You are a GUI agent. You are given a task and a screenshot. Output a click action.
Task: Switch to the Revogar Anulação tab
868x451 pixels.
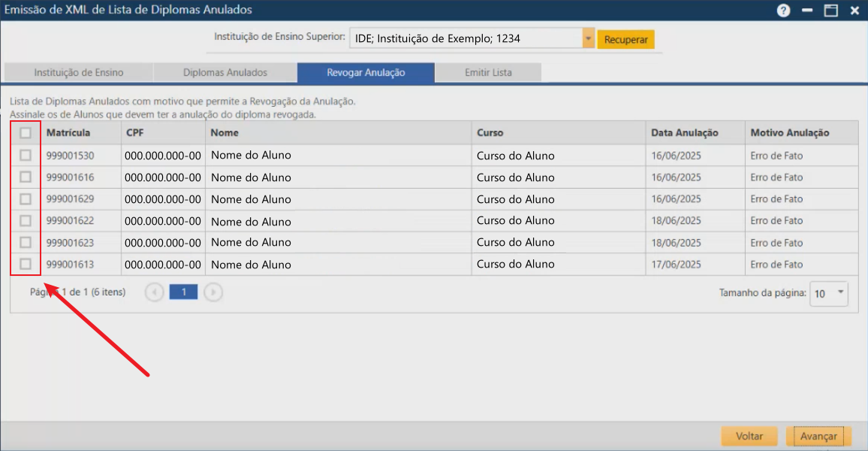365,72
